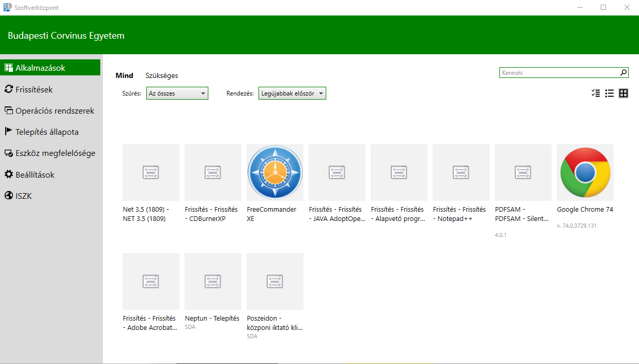Open the Poszeidon központi iktató tile icon

275,281
